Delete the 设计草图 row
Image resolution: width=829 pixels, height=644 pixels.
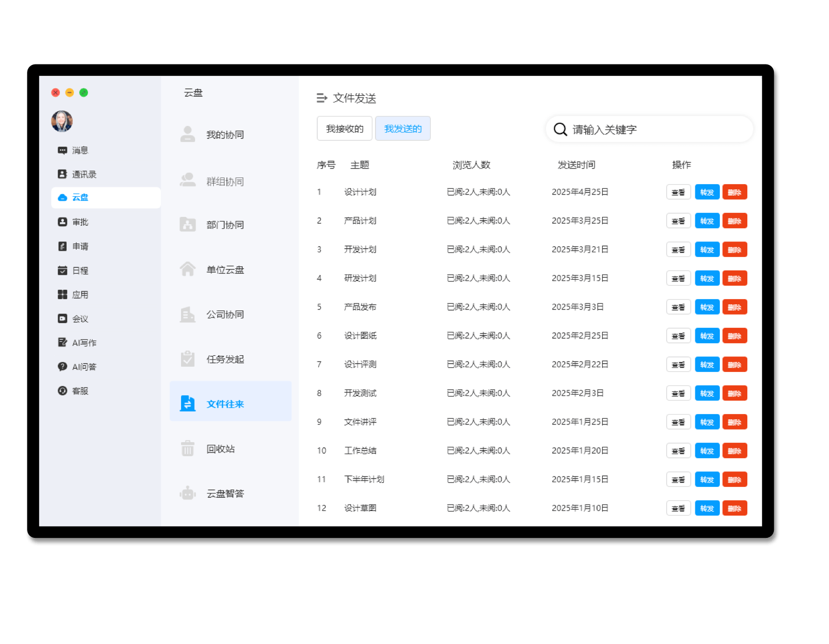click(735, 508)
